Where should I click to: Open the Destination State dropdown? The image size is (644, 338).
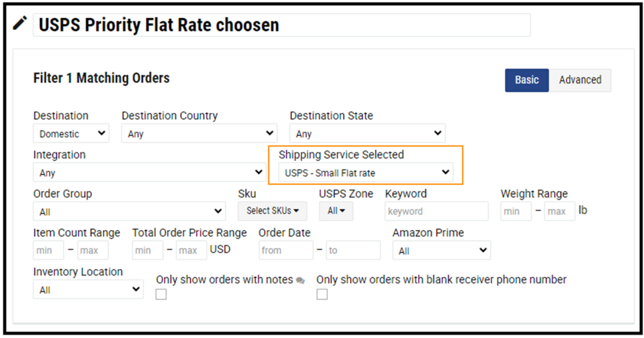click(x=367, y=133)
